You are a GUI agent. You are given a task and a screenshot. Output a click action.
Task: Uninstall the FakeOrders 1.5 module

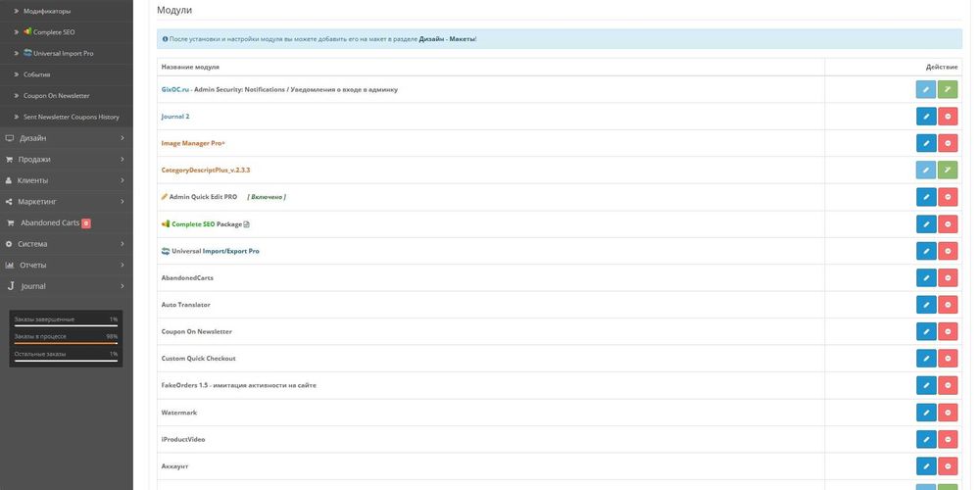coord(948,385)
